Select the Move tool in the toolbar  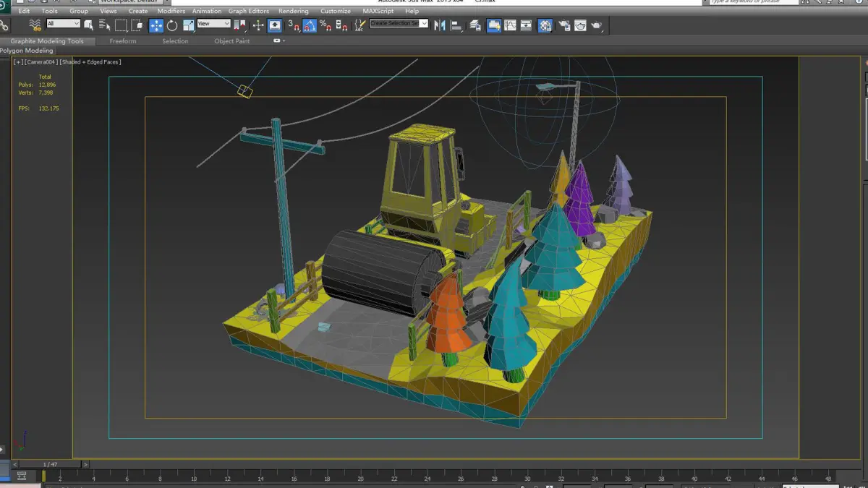[x=156, y=26]
